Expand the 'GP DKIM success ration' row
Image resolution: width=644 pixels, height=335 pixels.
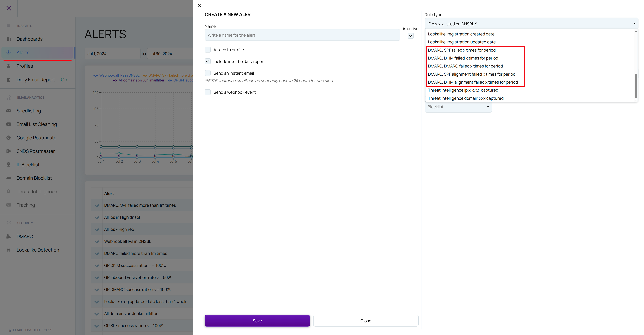click(97, 266)
